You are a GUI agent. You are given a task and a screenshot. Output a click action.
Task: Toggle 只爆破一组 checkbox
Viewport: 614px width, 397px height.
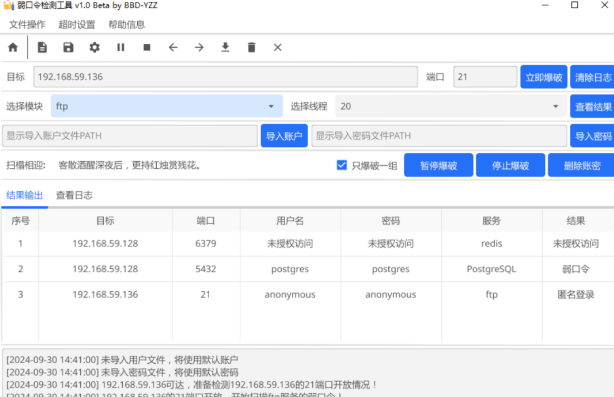tap(342, 165)
